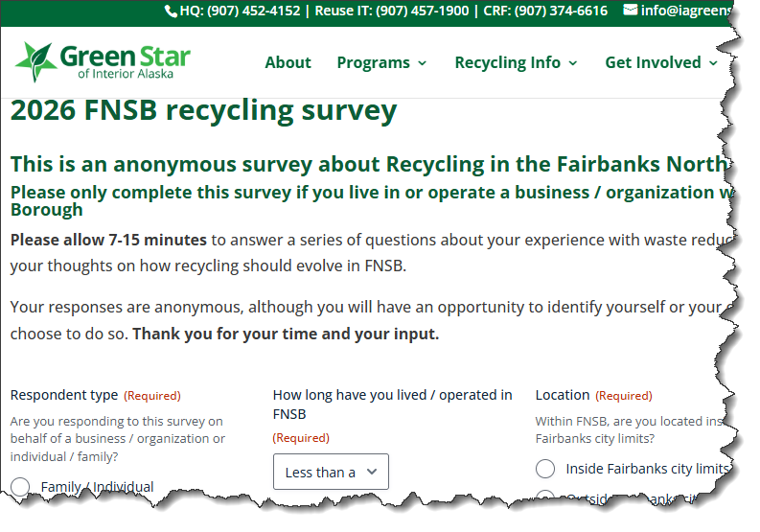Choose Inside Fairbanks city limits option
This screenshot has height=532, width=760.
tap(545, 469)
